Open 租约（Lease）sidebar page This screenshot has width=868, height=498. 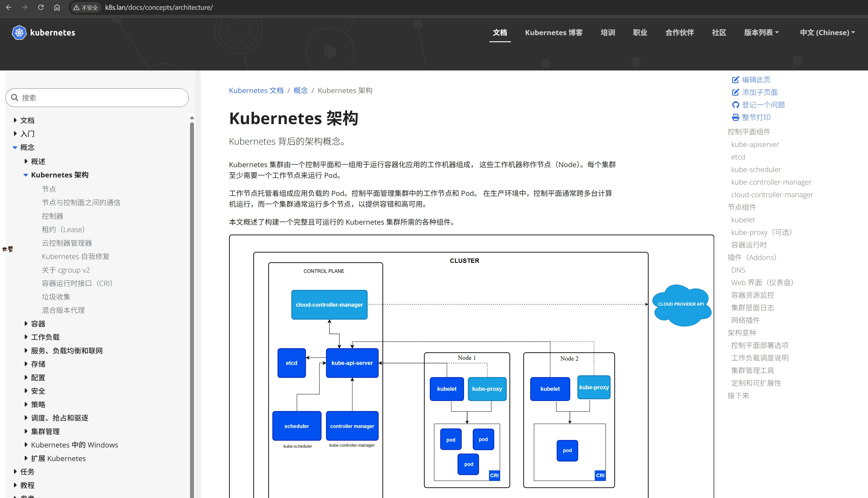point(63,229)
